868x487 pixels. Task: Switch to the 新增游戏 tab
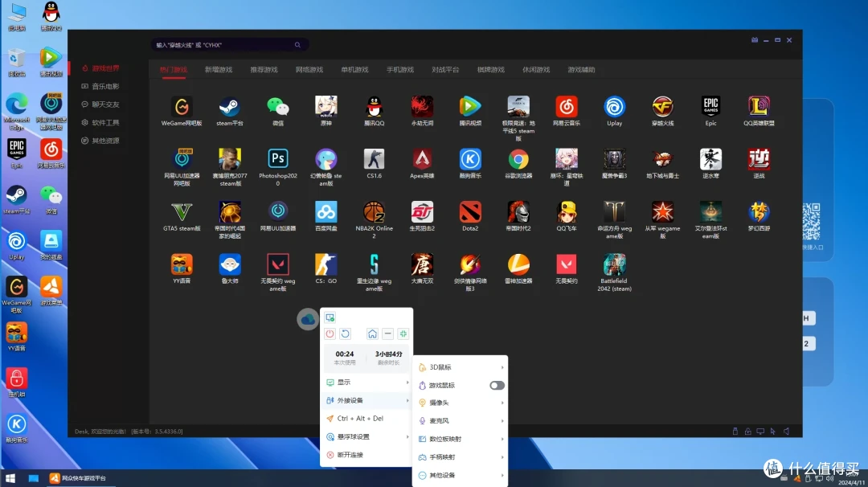pyautogui.click(x=219, y=70)
